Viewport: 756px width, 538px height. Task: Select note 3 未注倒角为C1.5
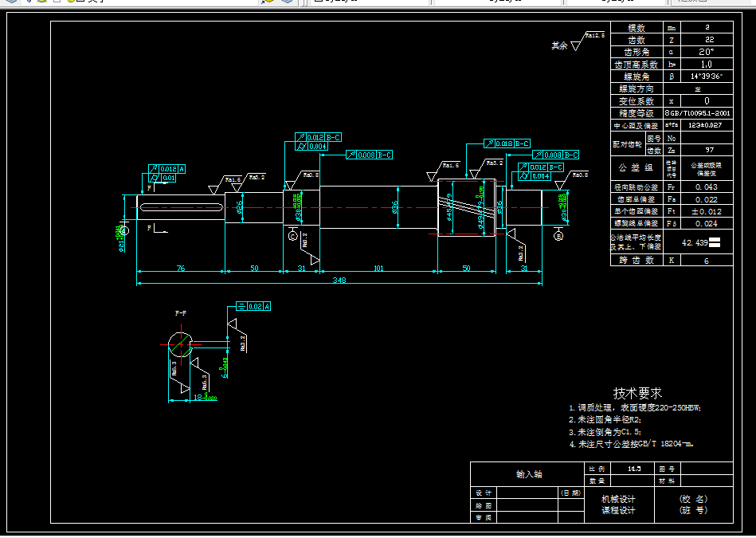(x=605, y=432)
